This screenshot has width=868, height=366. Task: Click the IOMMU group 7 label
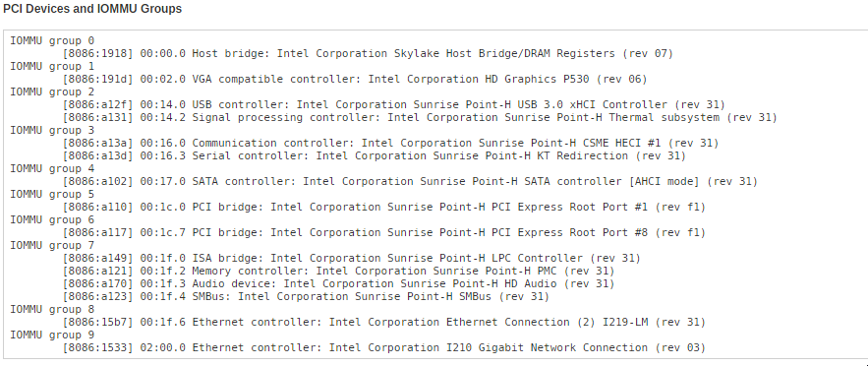(x=52, y=245)
